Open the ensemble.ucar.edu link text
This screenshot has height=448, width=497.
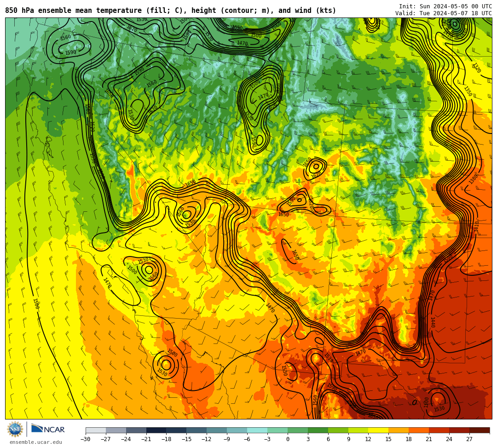click(36, 442)
